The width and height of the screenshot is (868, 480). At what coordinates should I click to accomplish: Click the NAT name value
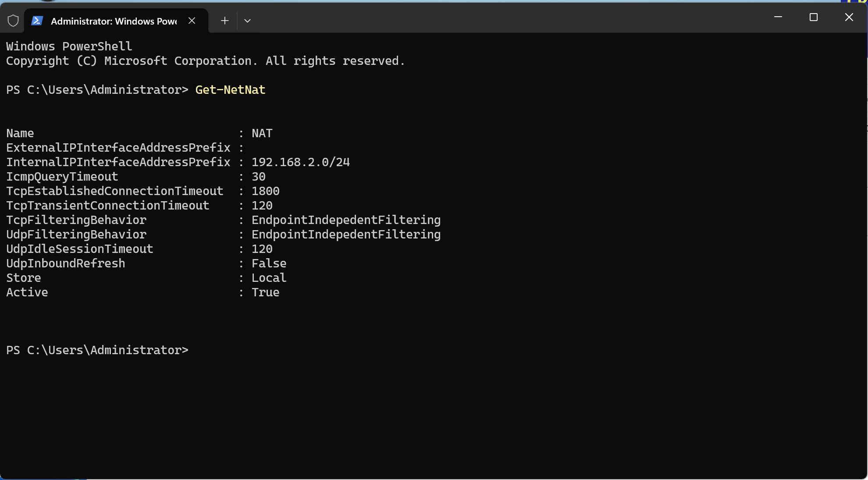coord(262,133)
